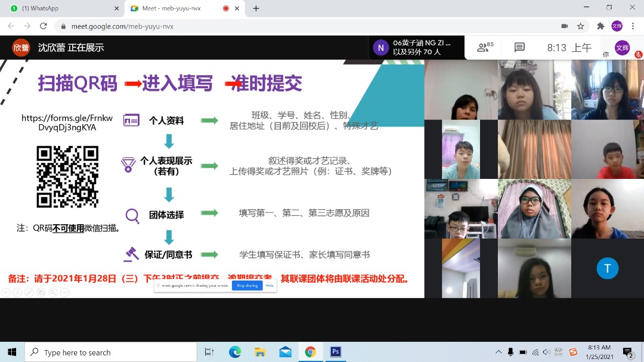Click the Sogou input method tray icon

tap(573, 352)
